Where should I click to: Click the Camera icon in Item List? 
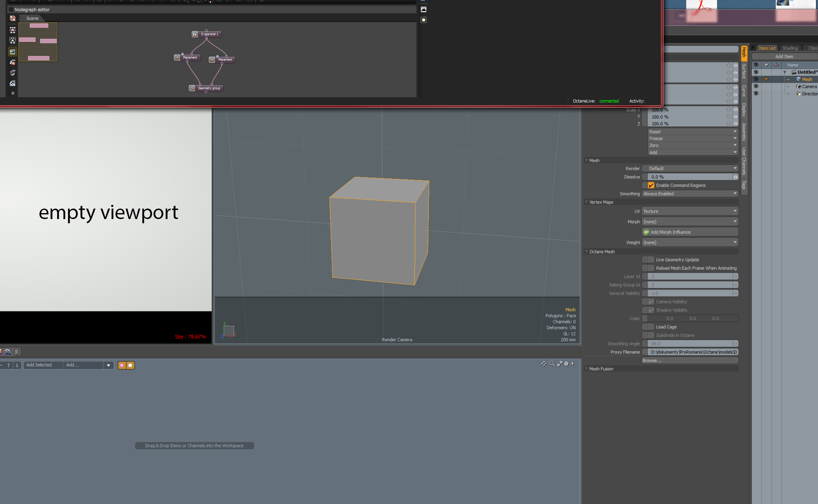coord(798,86)
